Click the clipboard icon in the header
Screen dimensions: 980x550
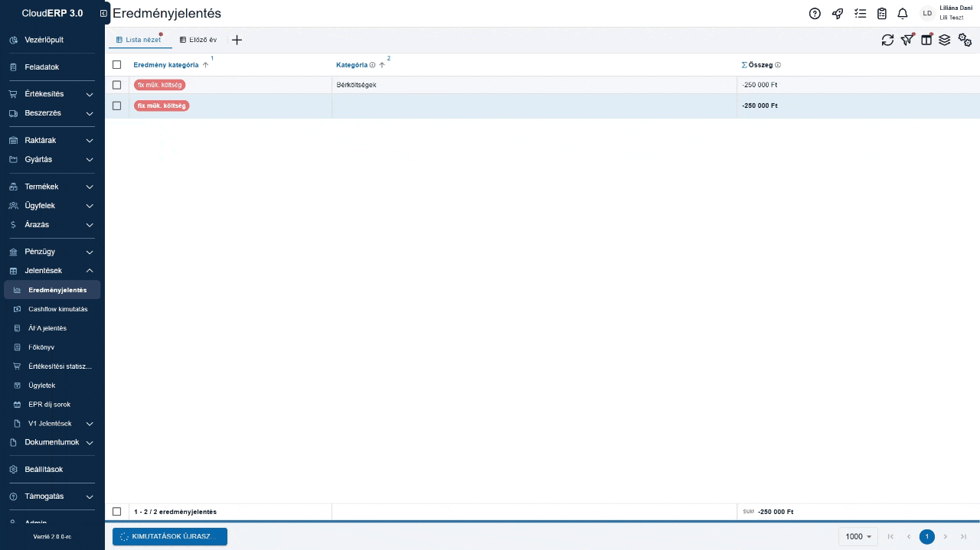tap(881, 13)
